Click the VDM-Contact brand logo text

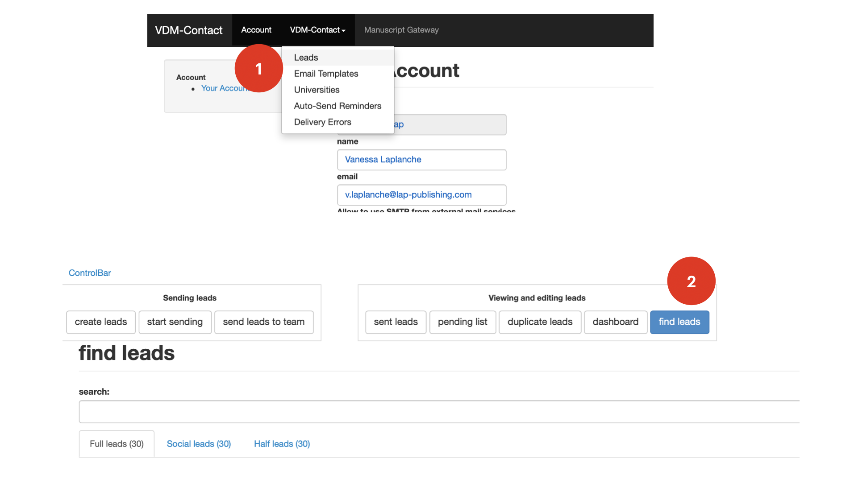(188, 30)
